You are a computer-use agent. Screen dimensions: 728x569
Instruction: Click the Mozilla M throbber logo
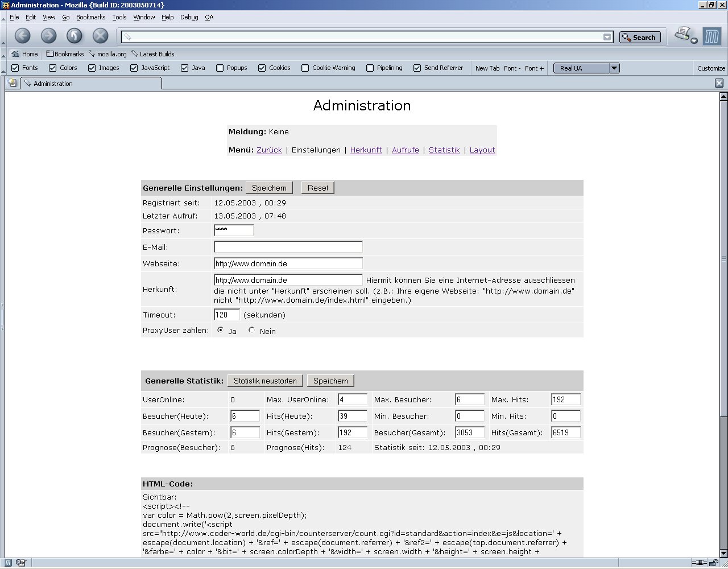[712, 36]
